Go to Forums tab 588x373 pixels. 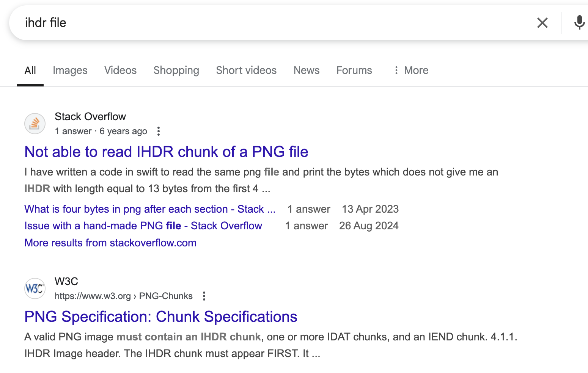(x=354, y=71)
